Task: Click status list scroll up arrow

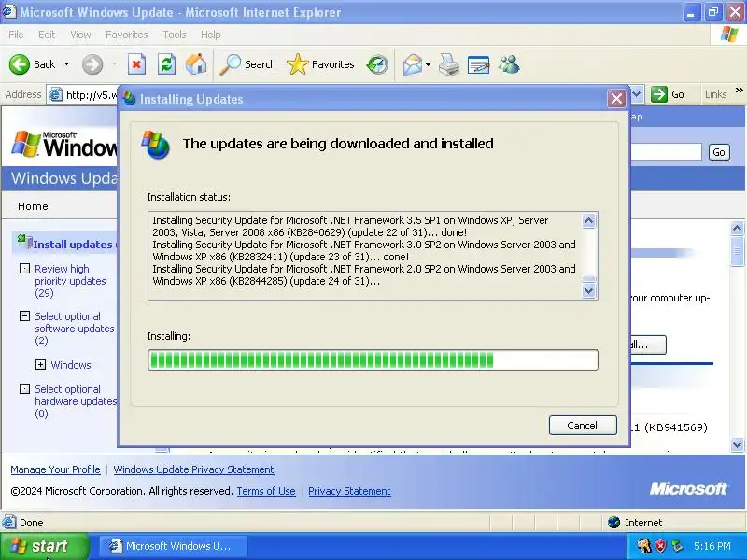Action: [x=589, y=220]
